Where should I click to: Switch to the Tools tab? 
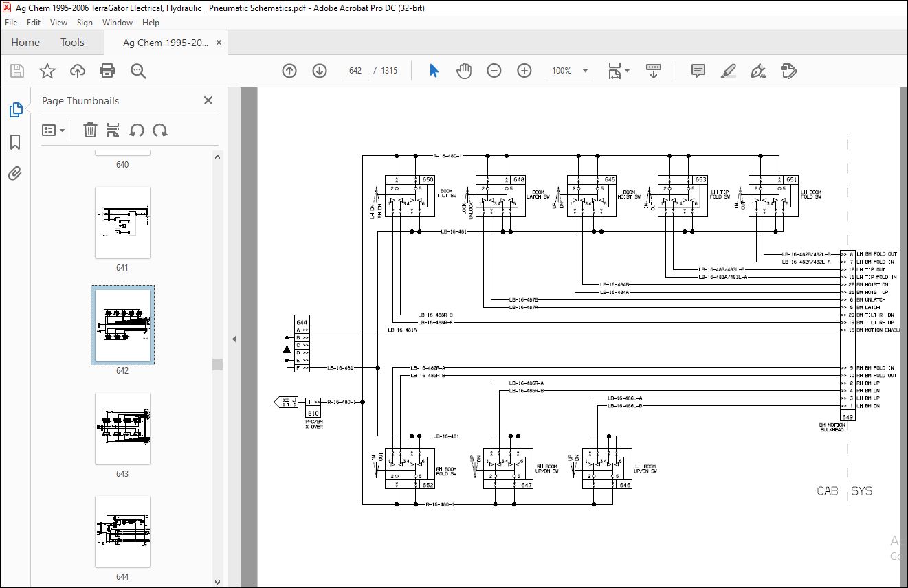(72, 43)
